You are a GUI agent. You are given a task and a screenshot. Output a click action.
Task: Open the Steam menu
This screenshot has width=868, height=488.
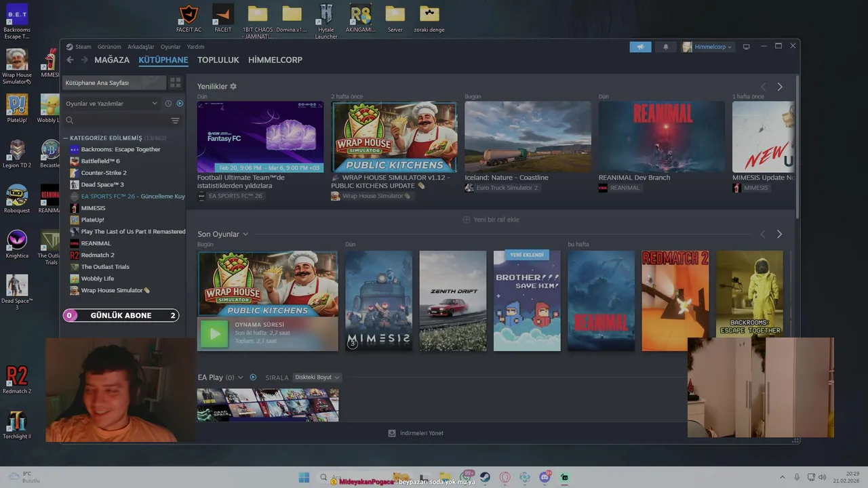[x=83, y=47]
